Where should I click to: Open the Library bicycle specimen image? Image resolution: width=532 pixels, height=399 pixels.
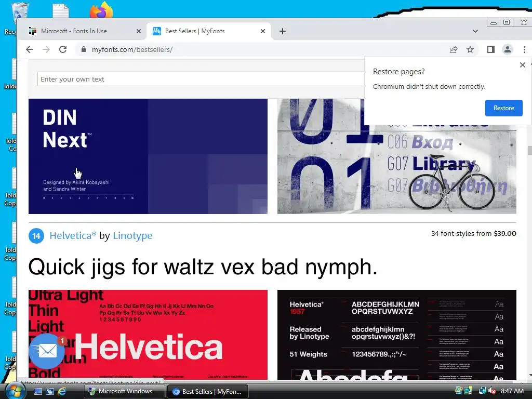[x=396, y=170]
